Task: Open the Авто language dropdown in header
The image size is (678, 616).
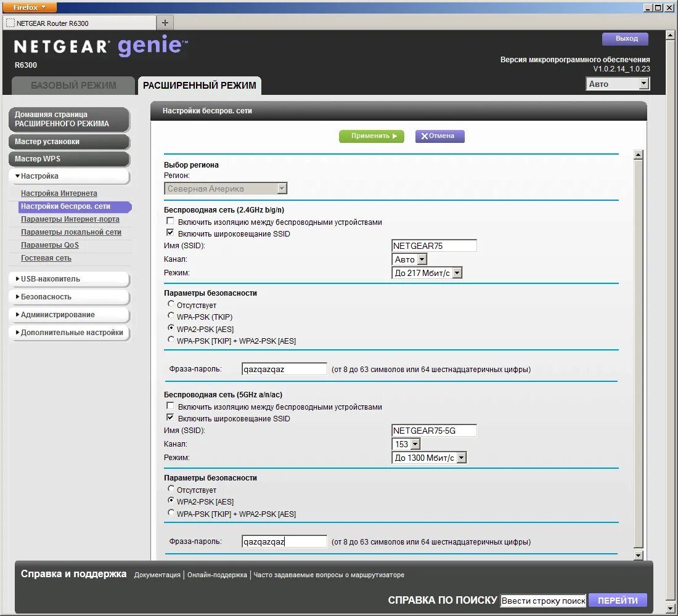Action: click(618, 84)
